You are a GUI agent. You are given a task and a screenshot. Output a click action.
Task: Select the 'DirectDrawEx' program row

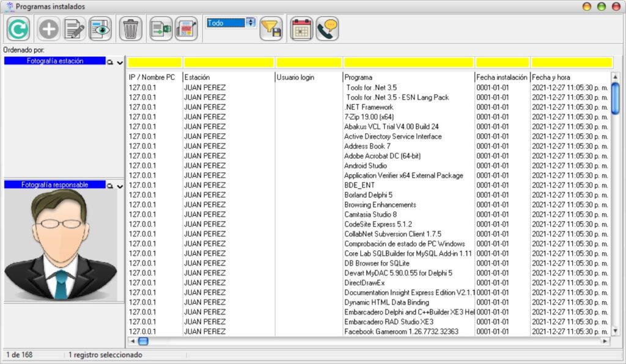coord(369,283)
